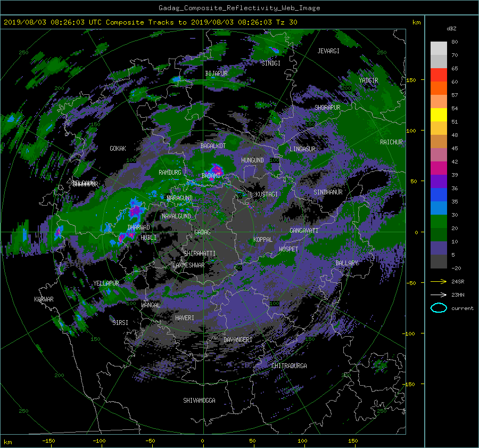Select the orange 60 dBZ legend band
This screenshot has height=448, width=479.
click(x=439, y=88)
